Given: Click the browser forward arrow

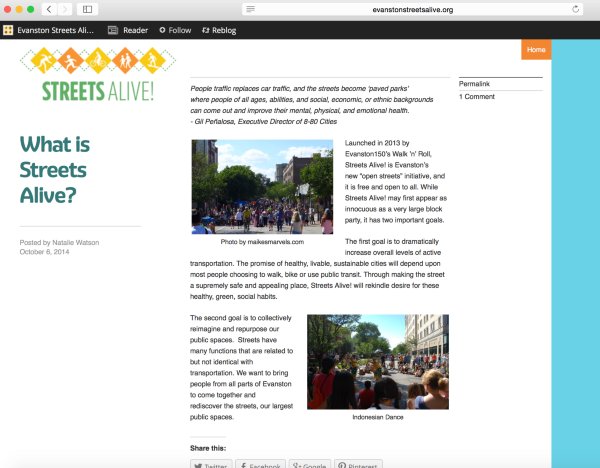Looking at the screenshot, I should click(x=65, y=9).
